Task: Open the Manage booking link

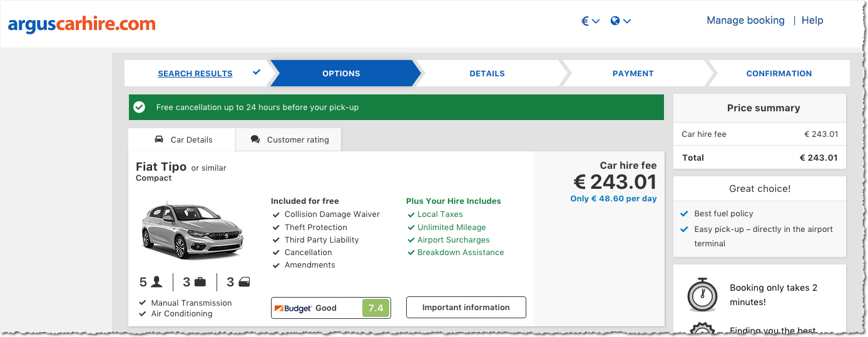Action: click(x=745, y=20)
